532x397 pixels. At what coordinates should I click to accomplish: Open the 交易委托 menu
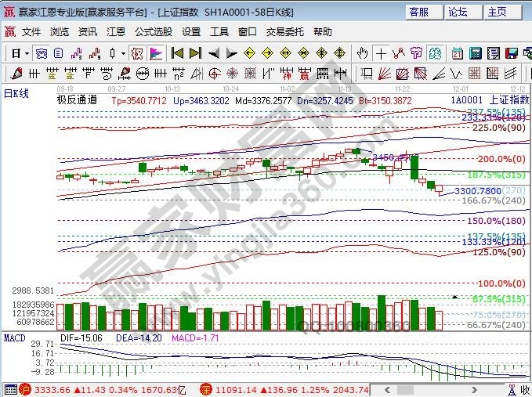coord(284,32)
